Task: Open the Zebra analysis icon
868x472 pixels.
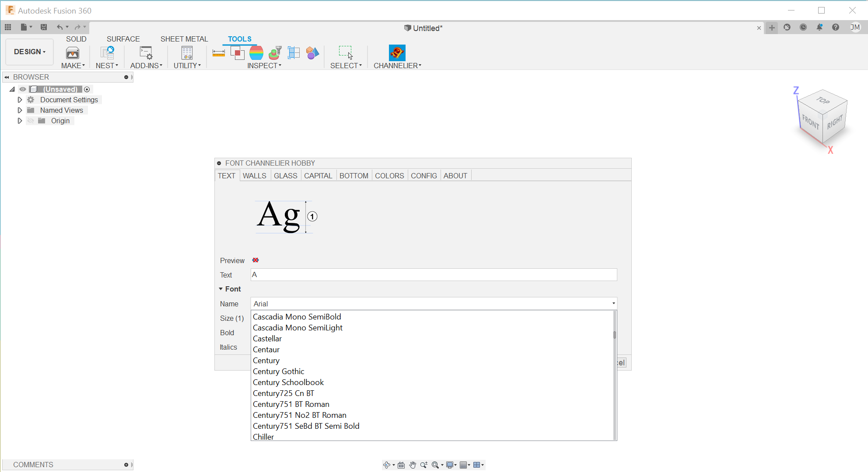Action: [x=256, y=53]
